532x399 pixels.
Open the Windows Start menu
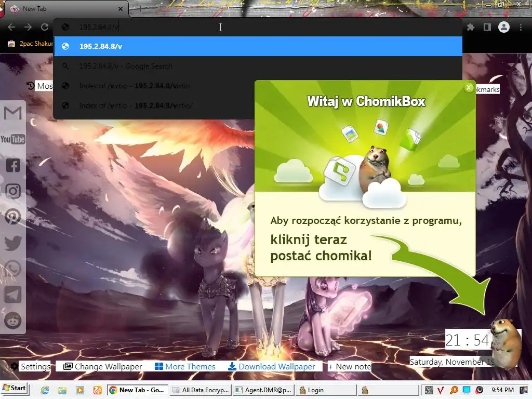tap(15, 389)
